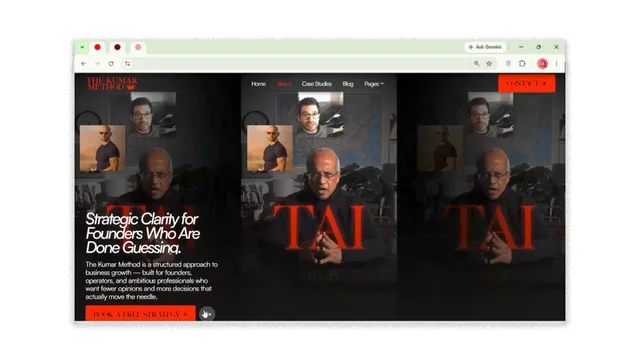This screenshot has height=360, width=640.
Task: Open the Case Studies nav item
Action: tap(317, 84)
